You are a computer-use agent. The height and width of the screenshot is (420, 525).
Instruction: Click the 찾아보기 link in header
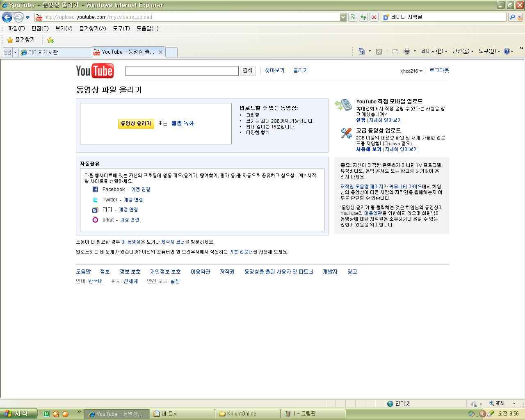(x=274, y=71)
